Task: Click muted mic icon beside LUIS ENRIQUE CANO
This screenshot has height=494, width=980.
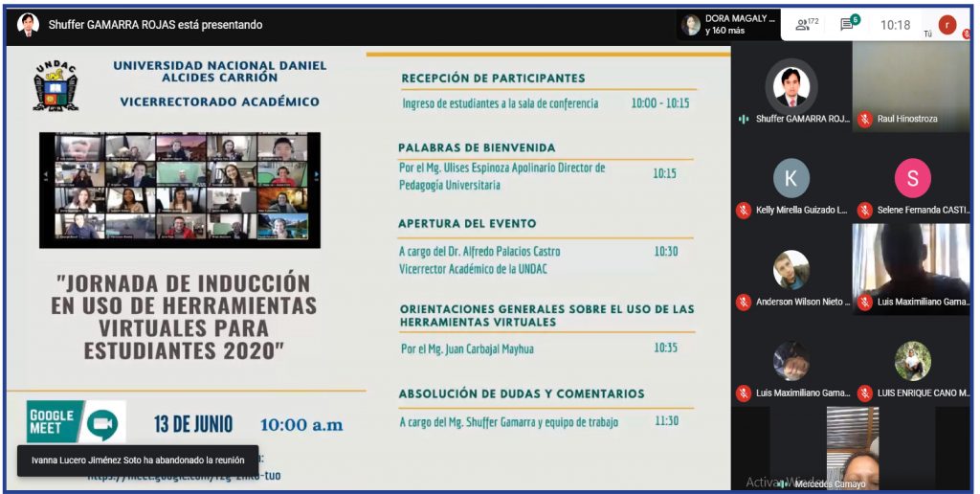Action: (x=865, y=393)
